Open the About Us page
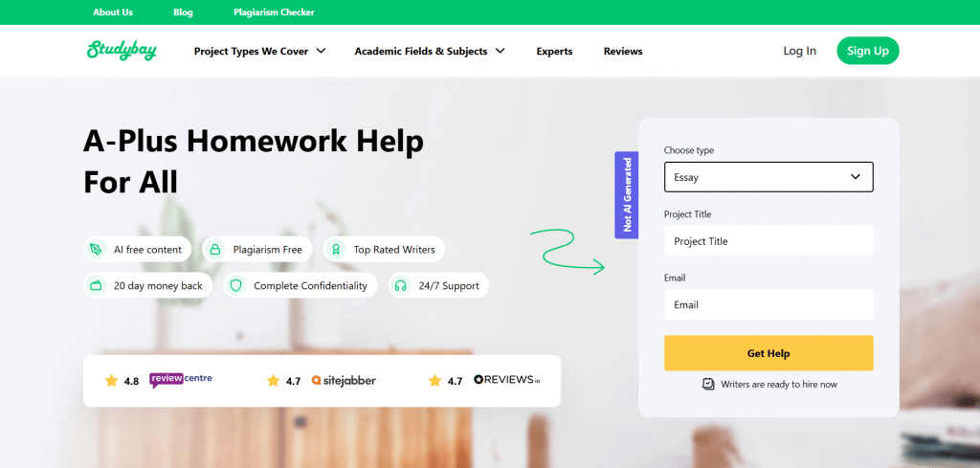This screenshot has height=468, width=980. [113, 11]
